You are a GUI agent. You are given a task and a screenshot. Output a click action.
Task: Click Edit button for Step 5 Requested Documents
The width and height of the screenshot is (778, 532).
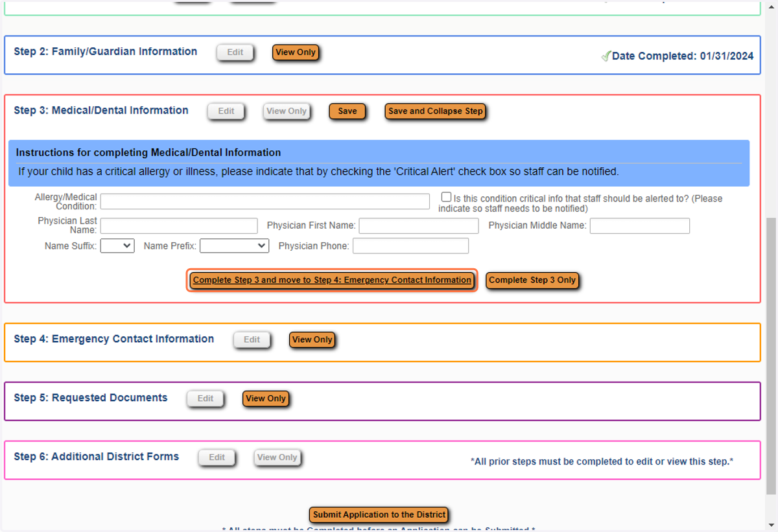(x=205, y=399)
